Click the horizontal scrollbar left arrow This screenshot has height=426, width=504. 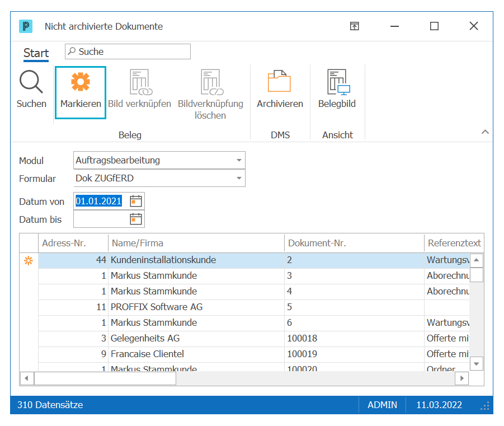pyautogui.click(x=27, y=378)
